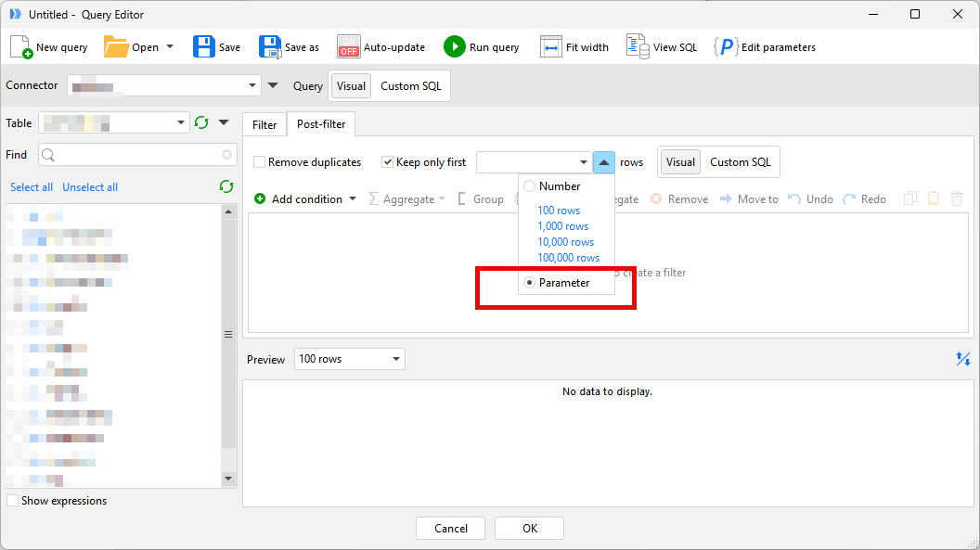This screenshot has height=550, width=980.
Task: Select the Number radio button
Action: [530, 186]
